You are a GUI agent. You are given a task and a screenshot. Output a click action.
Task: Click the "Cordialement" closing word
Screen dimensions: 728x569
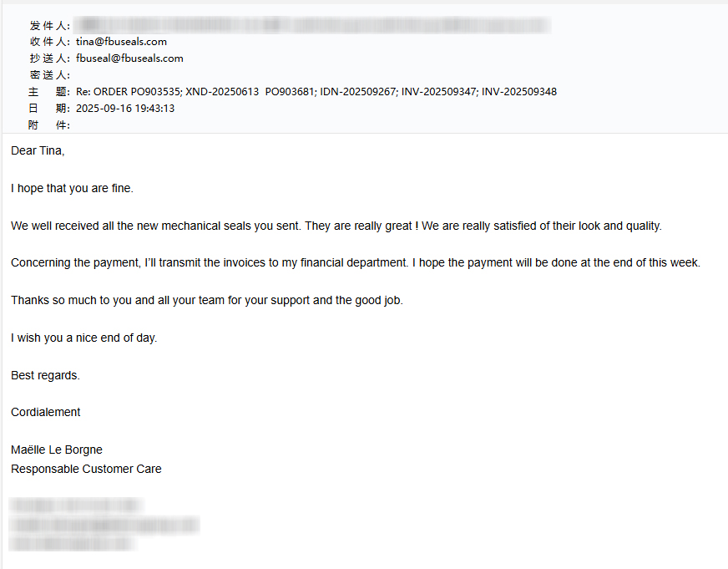click(x=46, y=413)
